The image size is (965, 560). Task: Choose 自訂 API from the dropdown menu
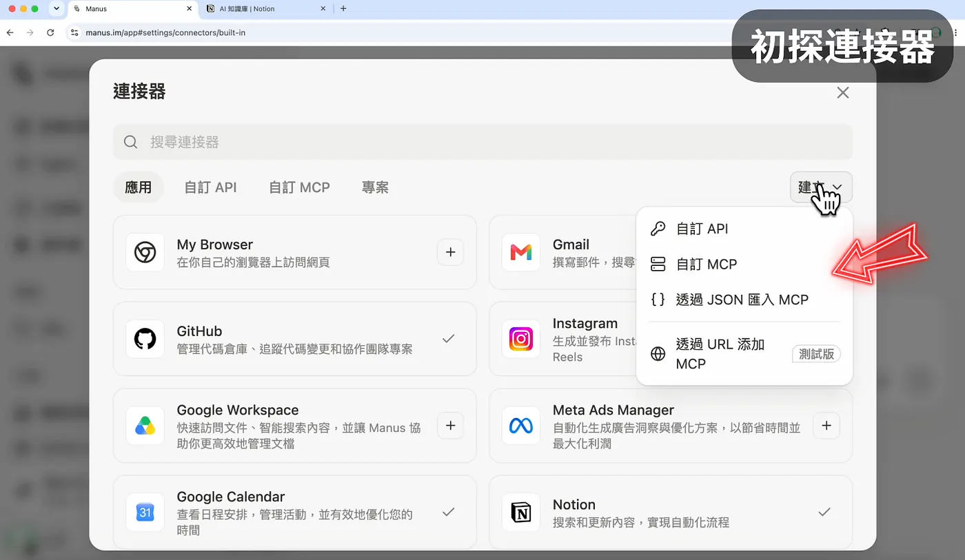(744, 229)
